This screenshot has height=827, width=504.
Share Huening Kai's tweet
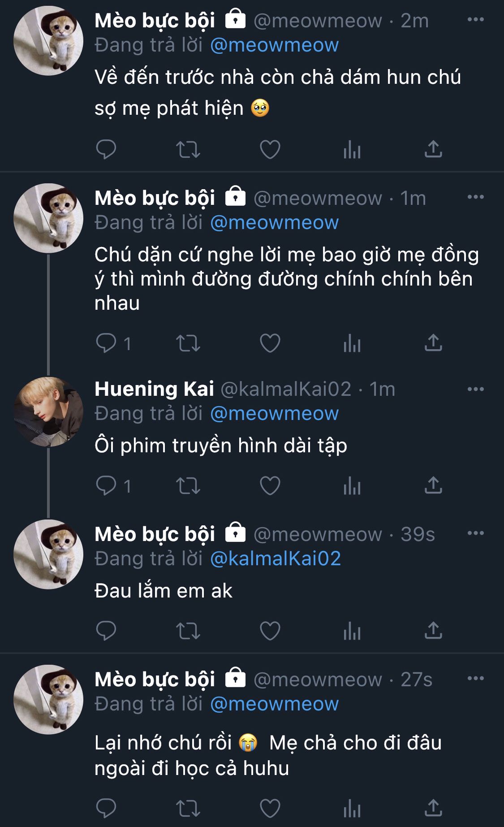(433, 486)
